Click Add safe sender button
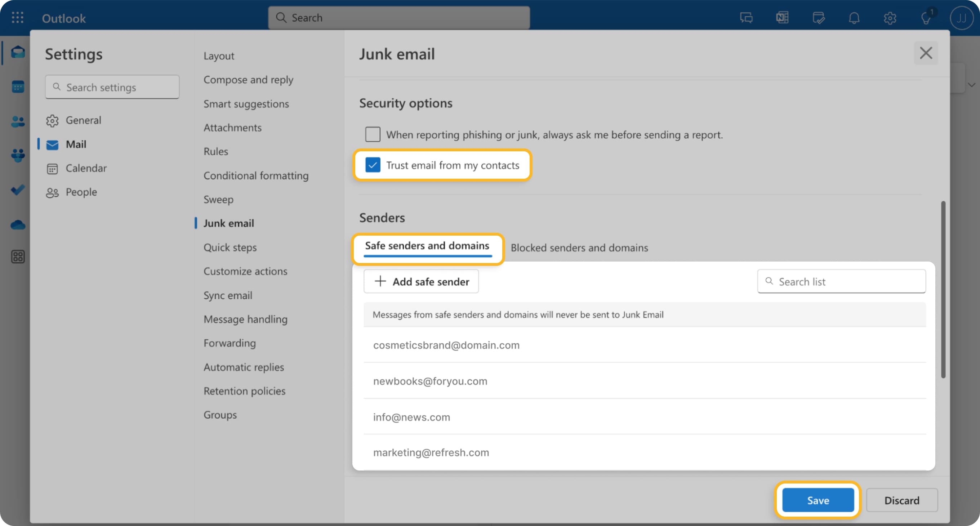This screenshot has height=526, width=980. coord(421,281)
